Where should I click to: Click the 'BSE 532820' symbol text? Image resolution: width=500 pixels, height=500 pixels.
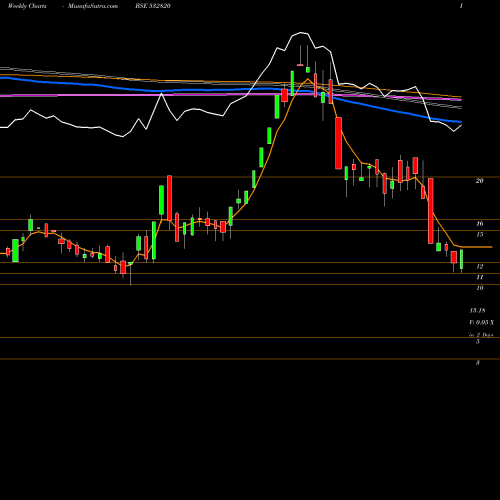coord(153,6)
